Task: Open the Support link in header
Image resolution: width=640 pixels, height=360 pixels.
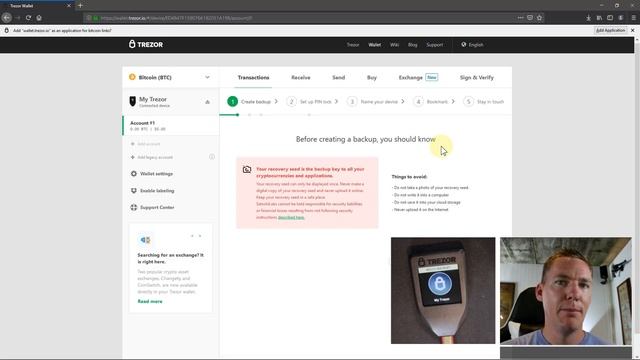Action: (434, 45)
